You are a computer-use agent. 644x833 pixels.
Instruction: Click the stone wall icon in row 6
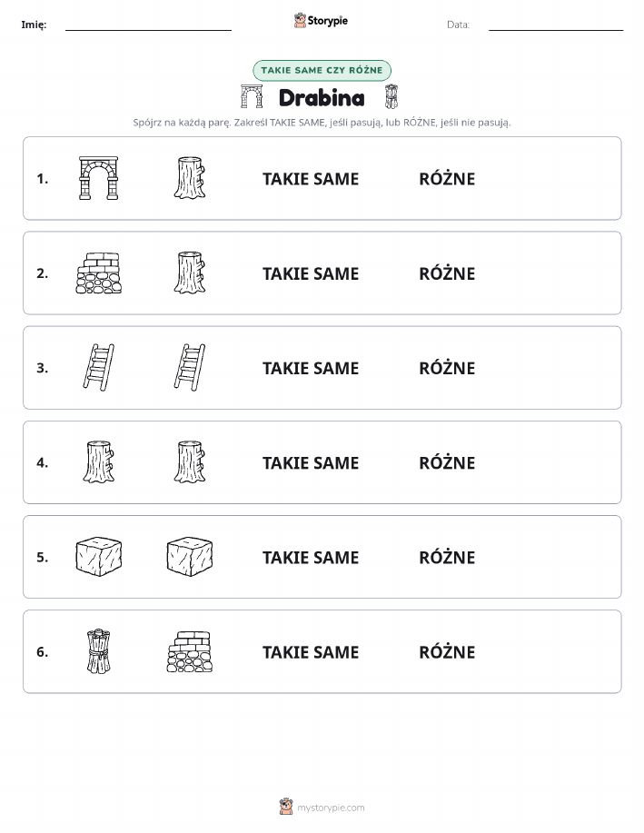(x=190, y=651)
